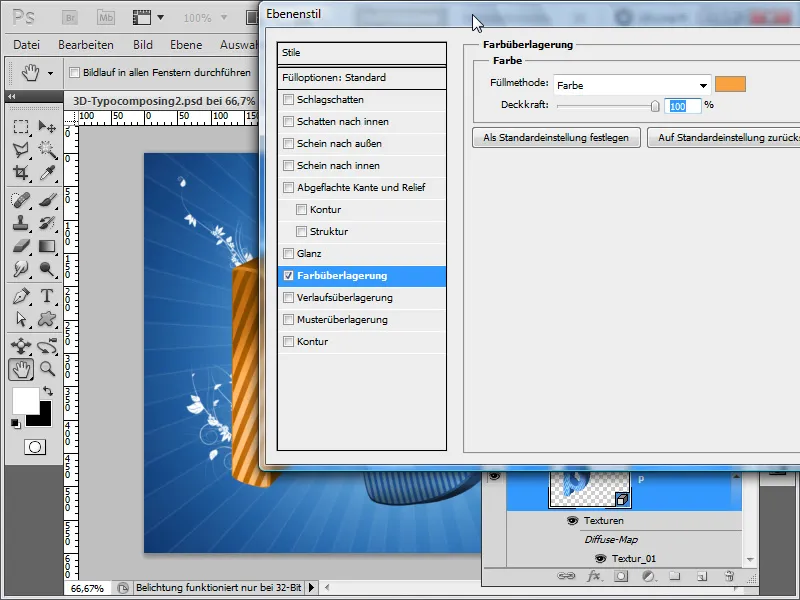The height and width of the screenshot is (600, 800).
Task: Select the Rectangular Marquee tool
Action: (x=21, y=126)
